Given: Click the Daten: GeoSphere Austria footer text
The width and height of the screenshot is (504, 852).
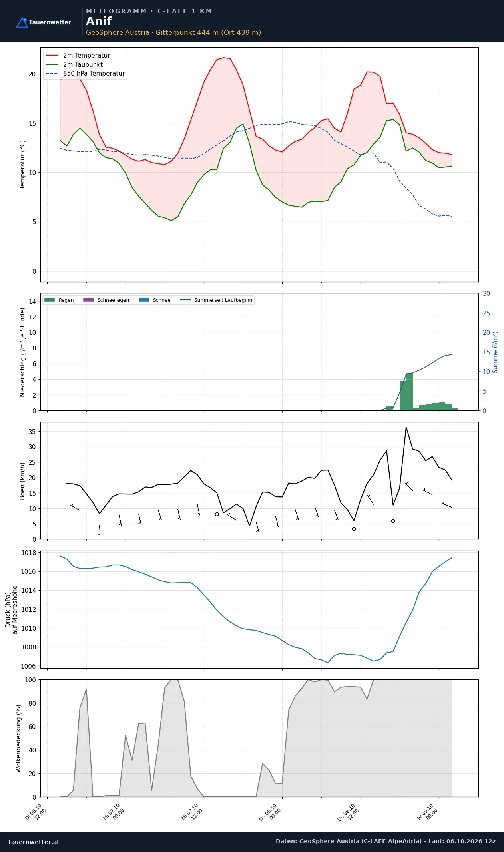Looking at the screenshot, I should click(x=386, y=841).
